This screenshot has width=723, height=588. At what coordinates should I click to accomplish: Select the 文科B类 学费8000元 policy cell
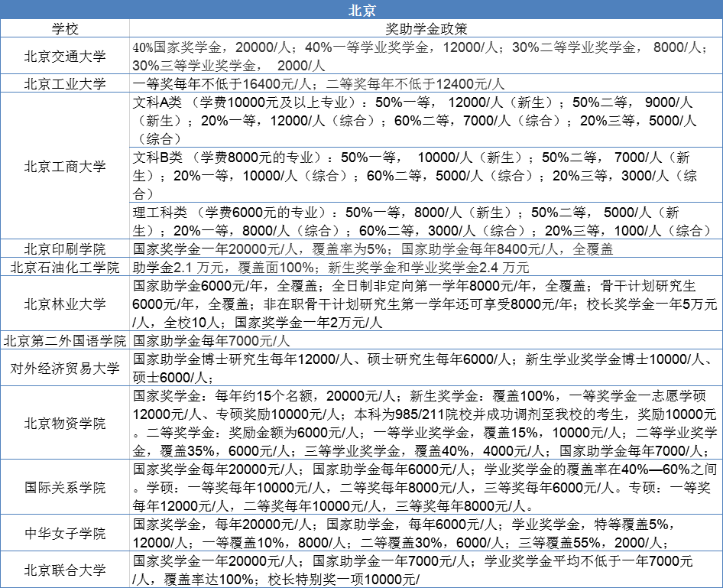(426, 175)
